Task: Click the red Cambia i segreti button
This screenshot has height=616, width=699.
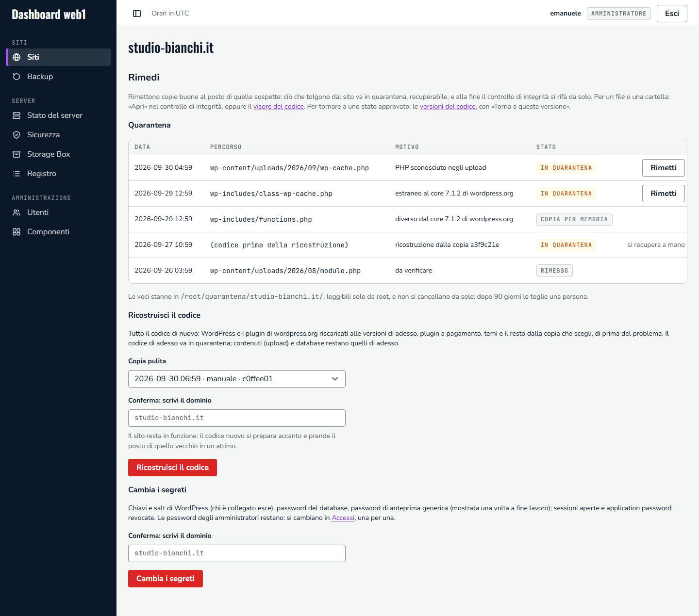Action: click(x=166, y=579)
